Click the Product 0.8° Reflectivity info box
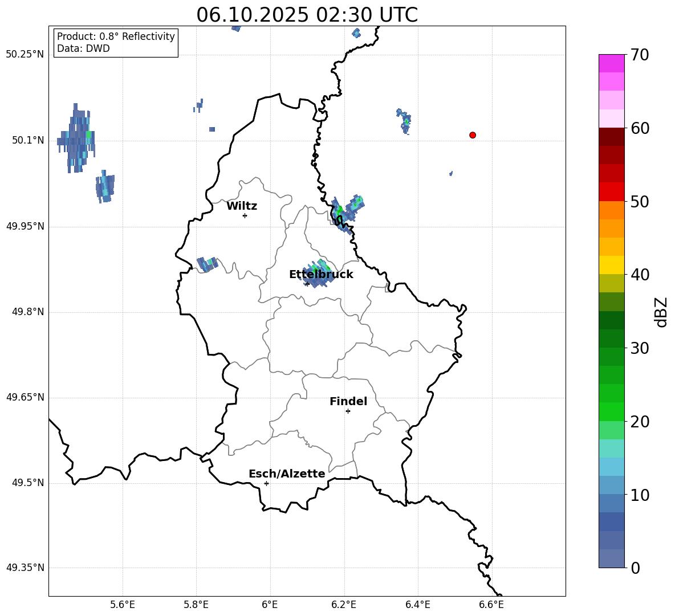Screen dimensions: 675x616 tap(116, 43)
